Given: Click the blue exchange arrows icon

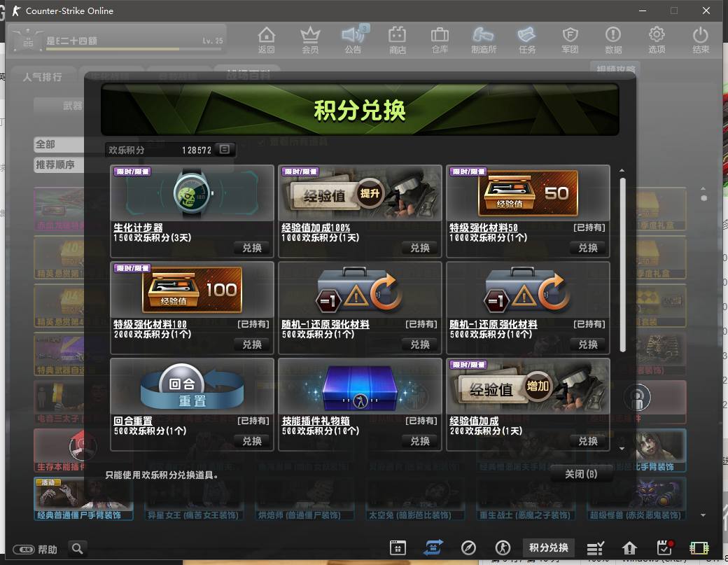Looking at the screenshot, I should tap(433, 547).
